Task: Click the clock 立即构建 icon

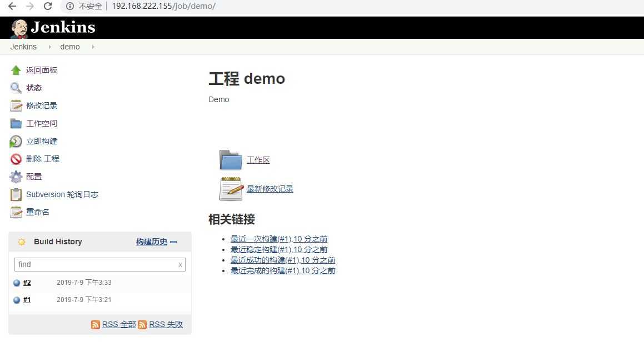Action: pos(16,141)
